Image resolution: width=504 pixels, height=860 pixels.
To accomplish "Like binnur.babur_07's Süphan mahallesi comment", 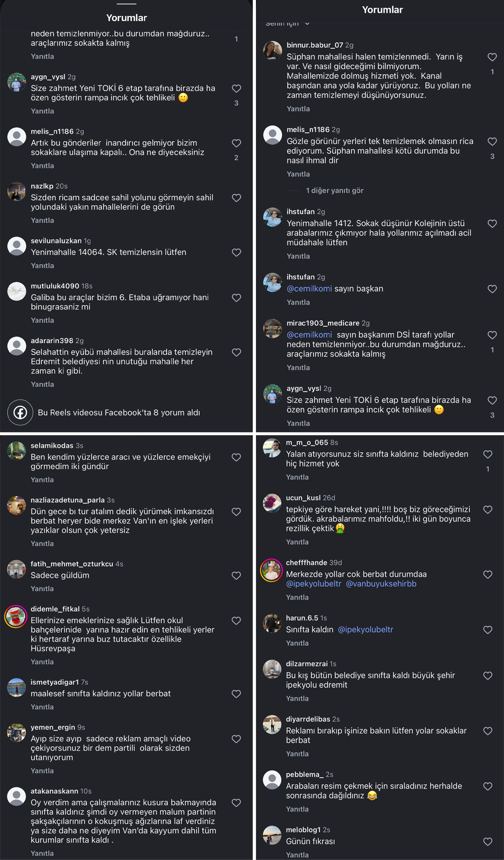I will [x=492, y=57].
